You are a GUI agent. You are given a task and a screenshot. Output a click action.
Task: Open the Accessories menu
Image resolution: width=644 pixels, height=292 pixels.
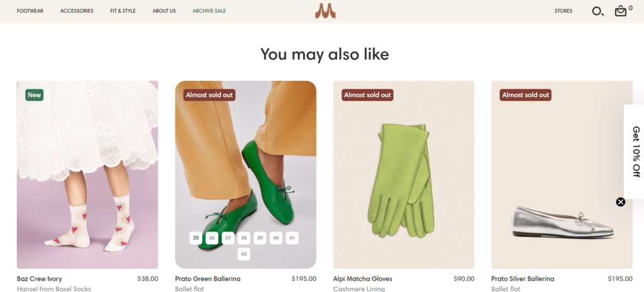point(77,11)
